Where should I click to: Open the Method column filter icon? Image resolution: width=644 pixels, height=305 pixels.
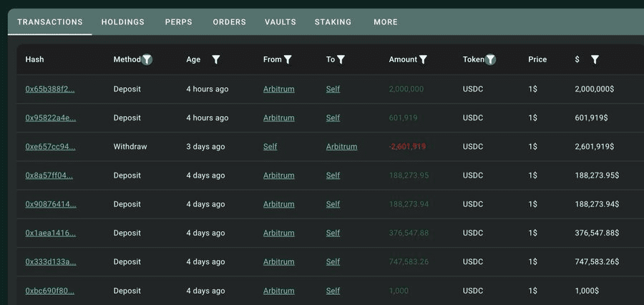[147, 59]
